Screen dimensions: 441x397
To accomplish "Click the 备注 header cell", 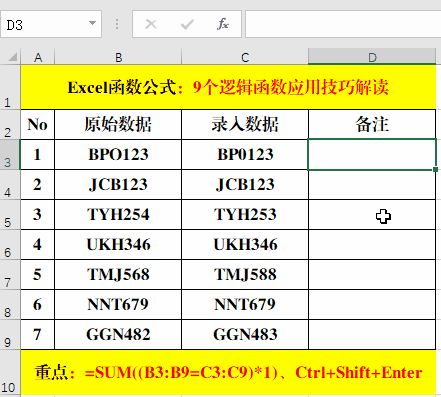I will click(x=372, y=124).
